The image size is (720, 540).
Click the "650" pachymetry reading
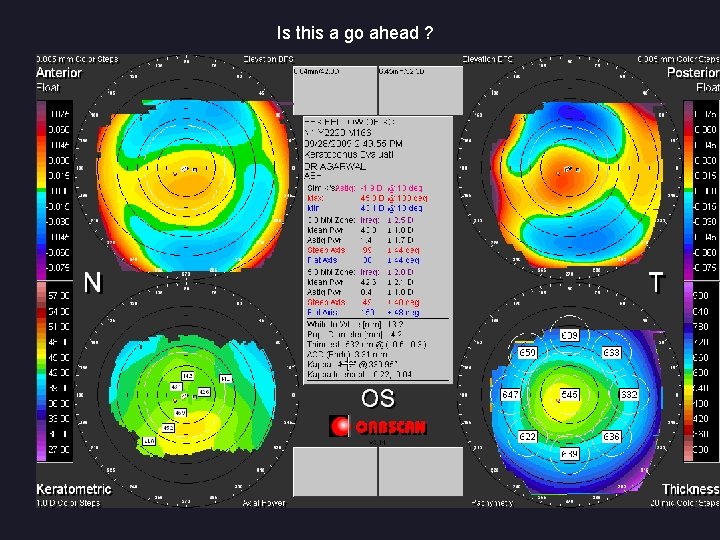pos(527,353)
